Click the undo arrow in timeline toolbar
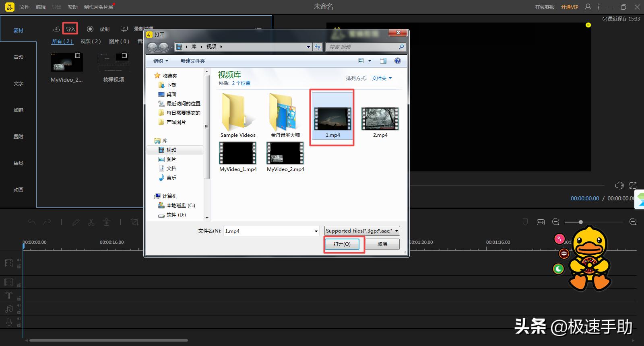 [x=32, y=222]
